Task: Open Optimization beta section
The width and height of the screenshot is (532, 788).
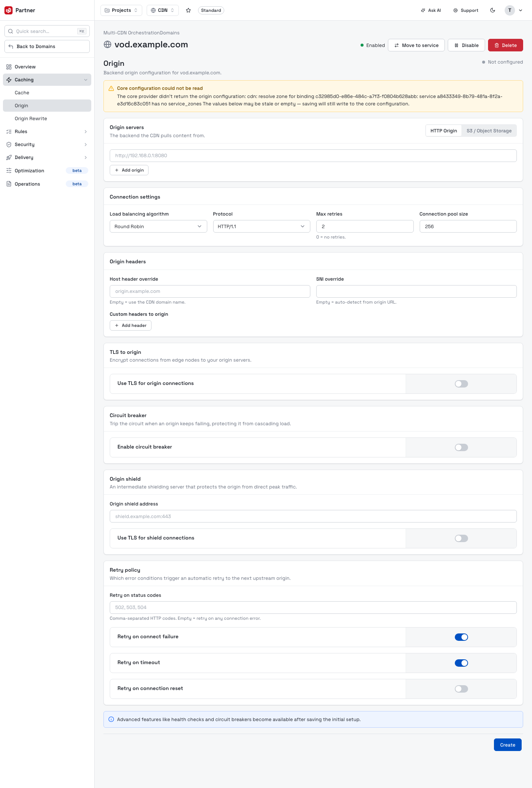Action: (47, 170)
